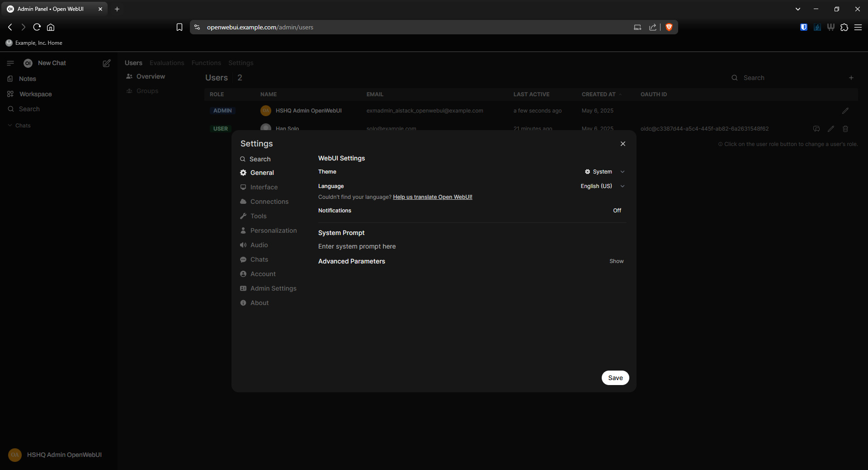Open the Theme dropdown

(604, 172)
